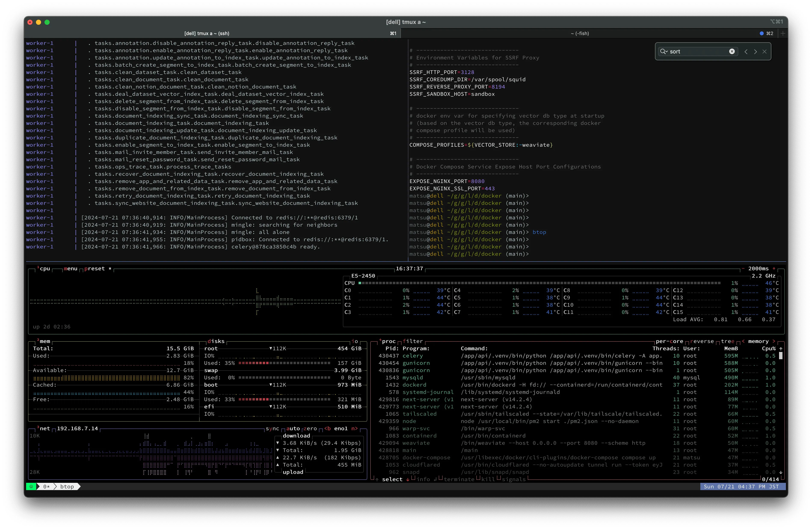The width and height of the screenshot is (812, 529).
Task: Add a new terminal tab
Action: tap(783, 33)
